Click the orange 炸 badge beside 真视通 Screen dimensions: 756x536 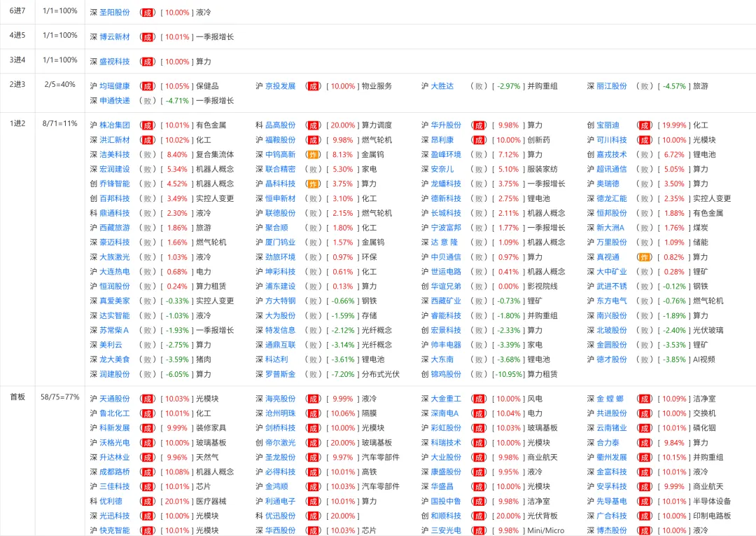click(645, 257)
